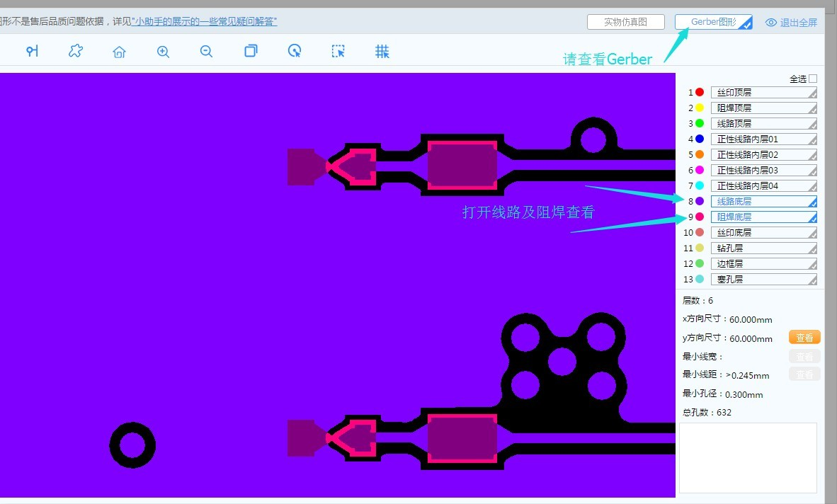The width and height of the screenshot is (837, 504).
Task: Enable the 钻孔层 drill layer
Action: 763,248
